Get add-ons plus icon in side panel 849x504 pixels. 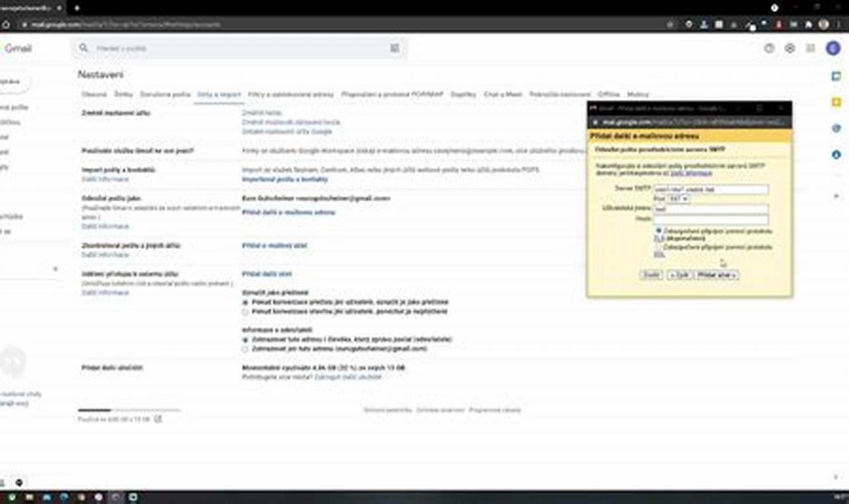click(836, 197)
